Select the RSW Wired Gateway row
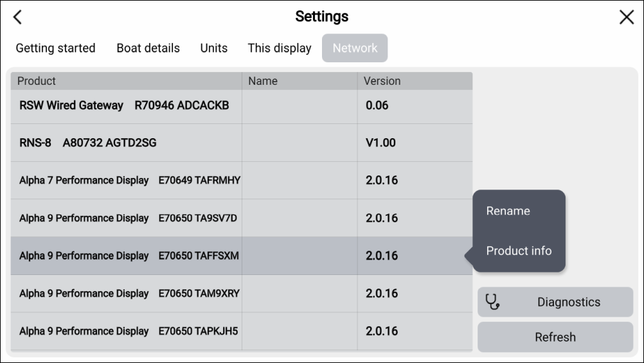 (124, 105)
